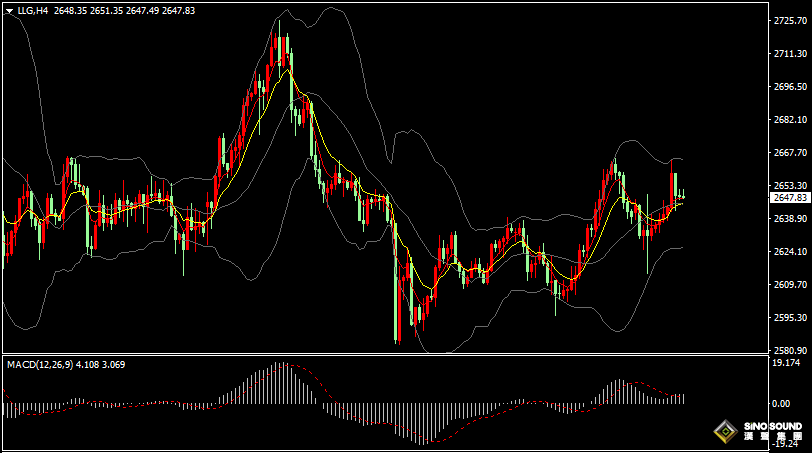812x453 pixels.
Task: Click the price axis value 2711.30
Action: 790,53
